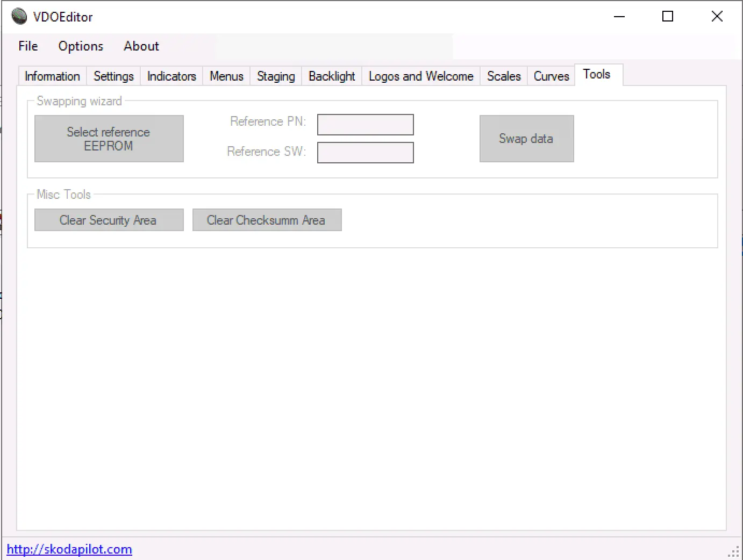Switch to the Information tab
743x560 pixels.
(x=52, y=76)
